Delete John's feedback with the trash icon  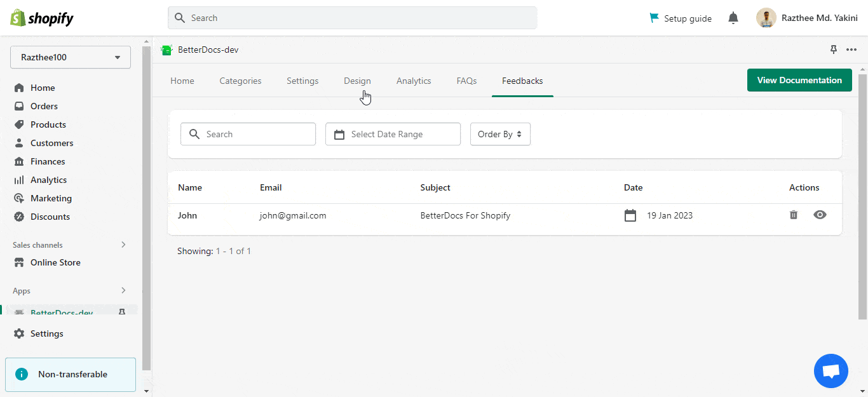click(793, 215)
